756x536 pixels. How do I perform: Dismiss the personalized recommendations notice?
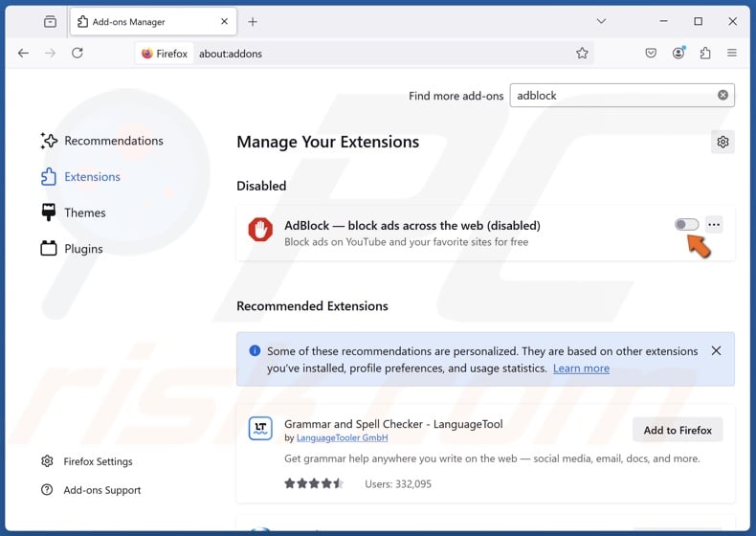pos(716,350)
